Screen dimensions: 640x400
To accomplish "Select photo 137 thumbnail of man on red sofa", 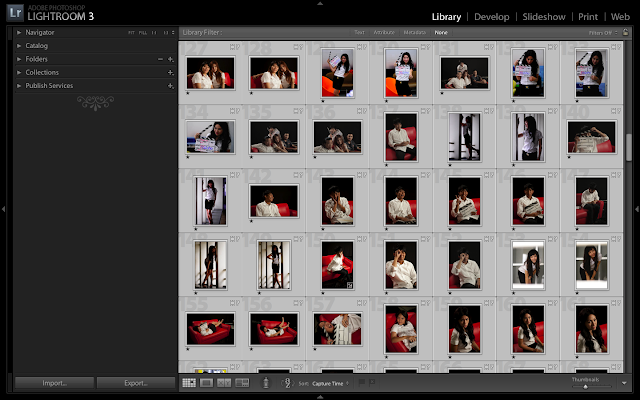I will point(401,137).
